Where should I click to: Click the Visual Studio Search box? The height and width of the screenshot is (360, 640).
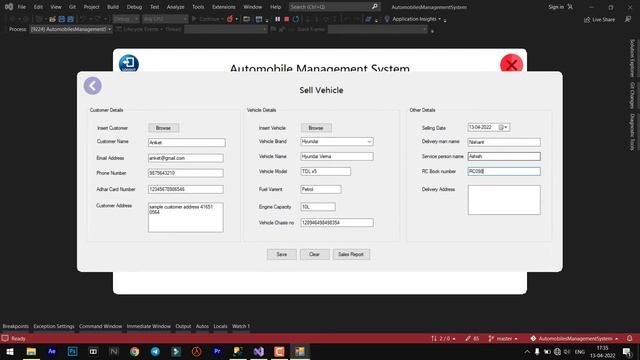(334, 7)
